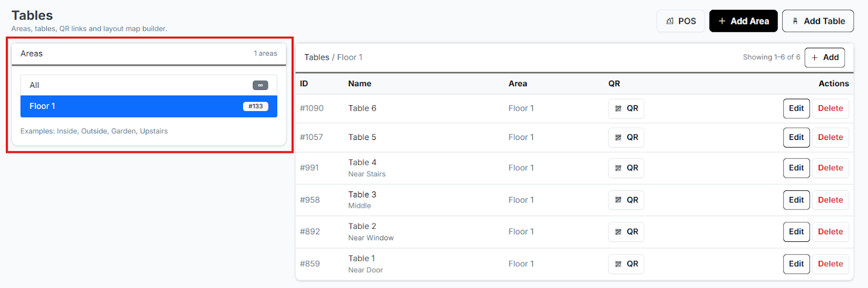The width and height of the screenshot is (868, 288).
Task: Click the #133 badge on Floor 1
Action: (256, 106)
